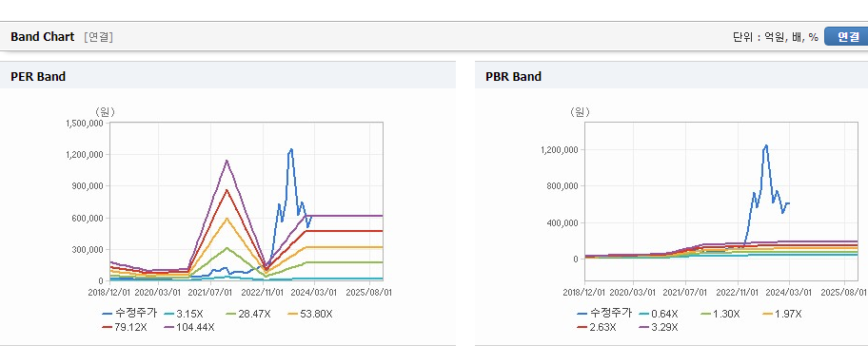
Task: Toggle 수정주가 series in PBR Band legend
Action: (604, 314)
